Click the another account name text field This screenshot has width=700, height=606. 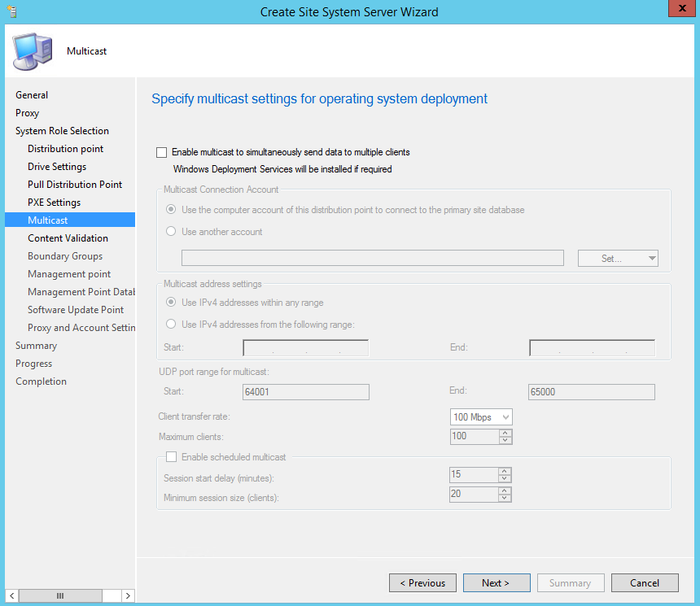[372, 258]
